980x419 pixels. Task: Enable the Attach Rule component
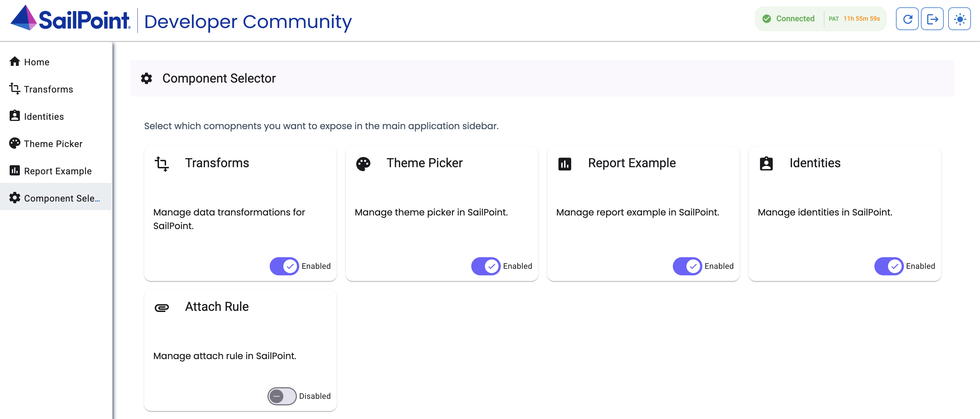click(x=282, y=396)
